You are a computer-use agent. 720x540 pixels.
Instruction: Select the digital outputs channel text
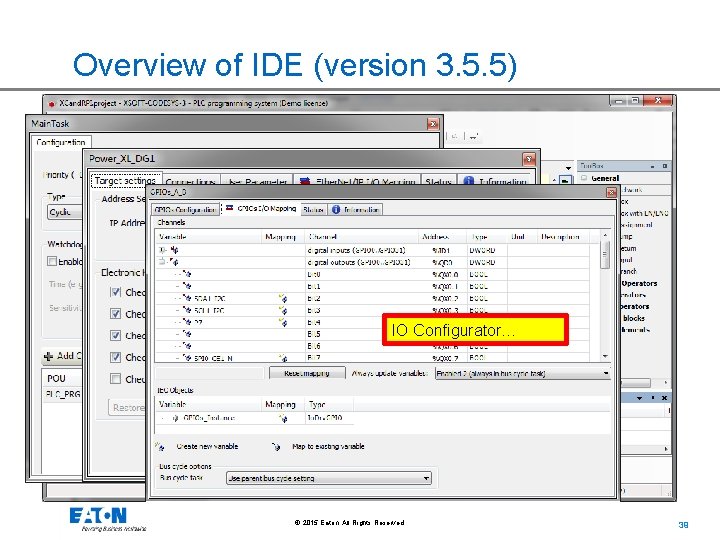[358, 262]
